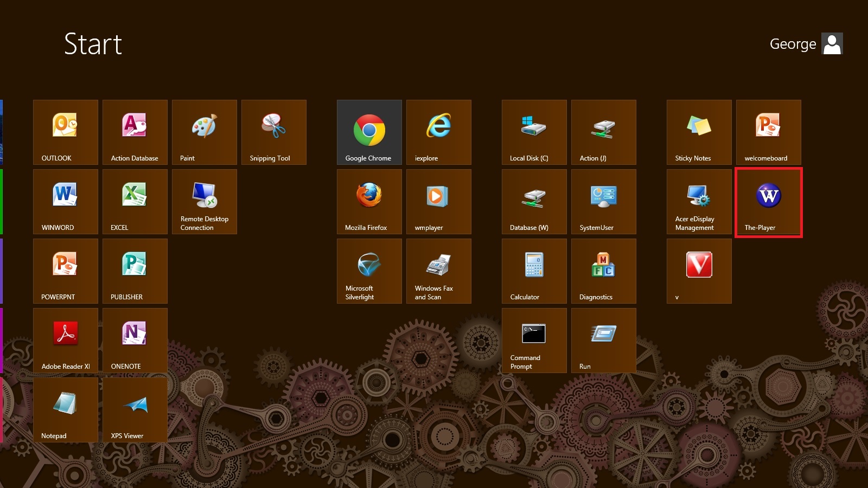Open Database (W) drive tile
This screenshot has height=488, width=868.
[534, 202]
